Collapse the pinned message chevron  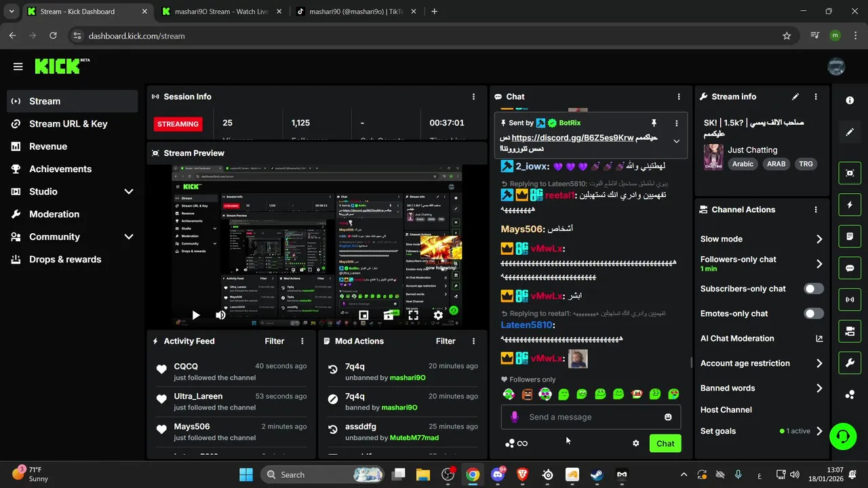[676, 141]
